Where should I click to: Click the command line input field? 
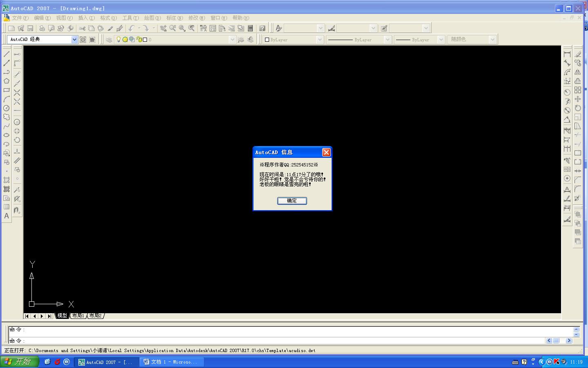pyautogui.click(x=277, y=341)
